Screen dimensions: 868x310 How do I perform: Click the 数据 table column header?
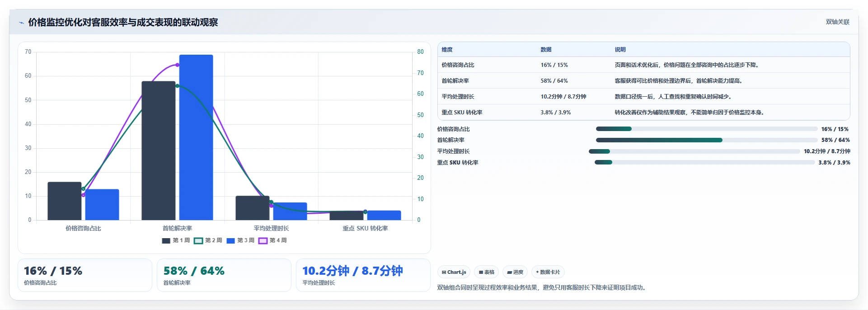point(546,50)
